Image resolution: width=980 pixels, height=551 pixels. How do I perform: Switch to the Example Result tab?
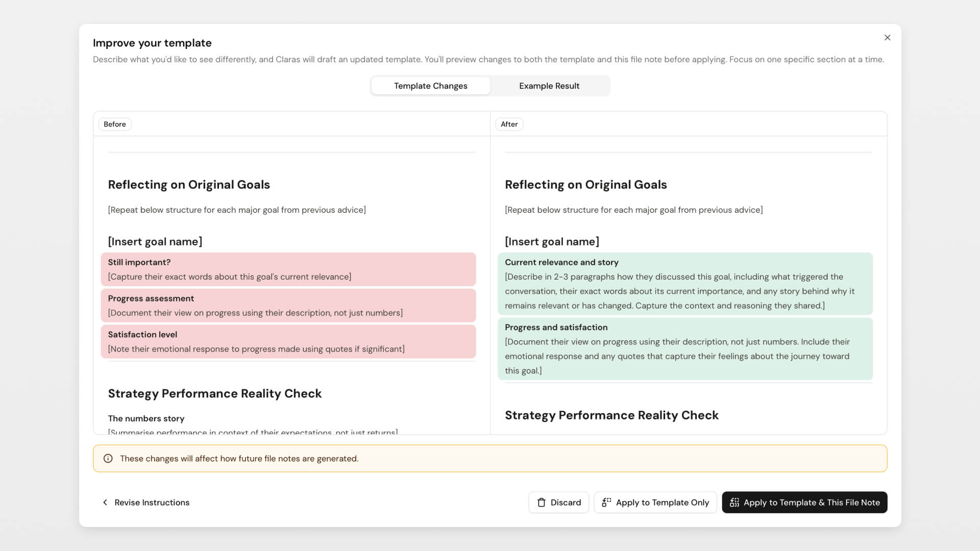549,86
